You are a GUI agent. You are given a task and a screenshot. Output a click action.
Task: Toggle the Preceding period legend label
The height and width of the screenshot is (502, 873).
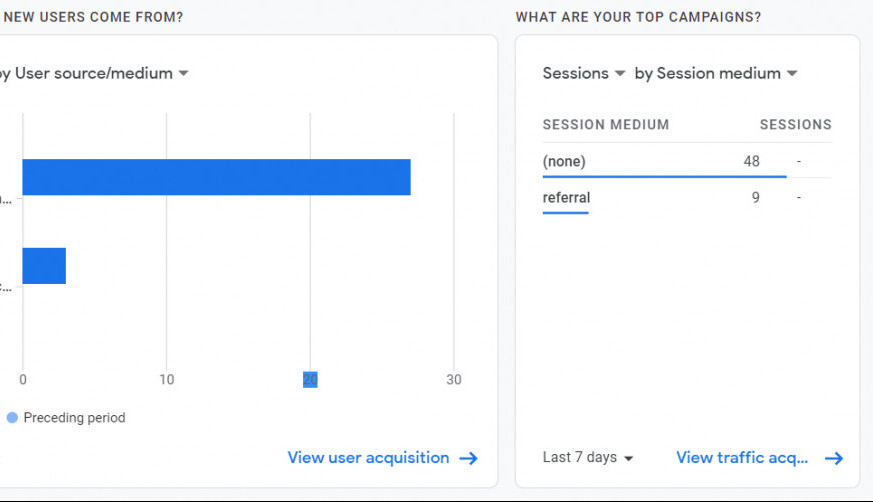coord(74,418)
